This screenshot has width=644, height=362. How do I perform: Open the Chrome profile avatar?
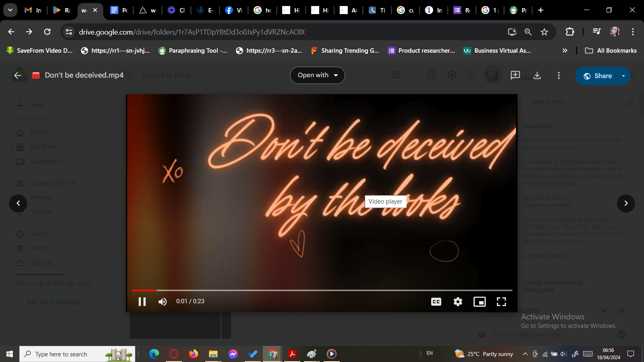[x=615, y=32]
